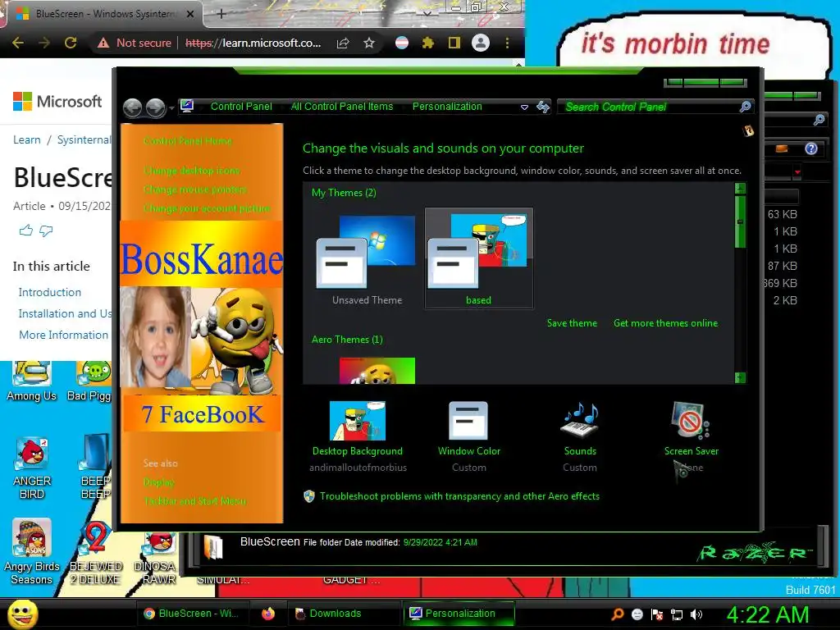
Task: Click Downloads window search magnifier
Action: pyautogui.click(x=819, y=120)
